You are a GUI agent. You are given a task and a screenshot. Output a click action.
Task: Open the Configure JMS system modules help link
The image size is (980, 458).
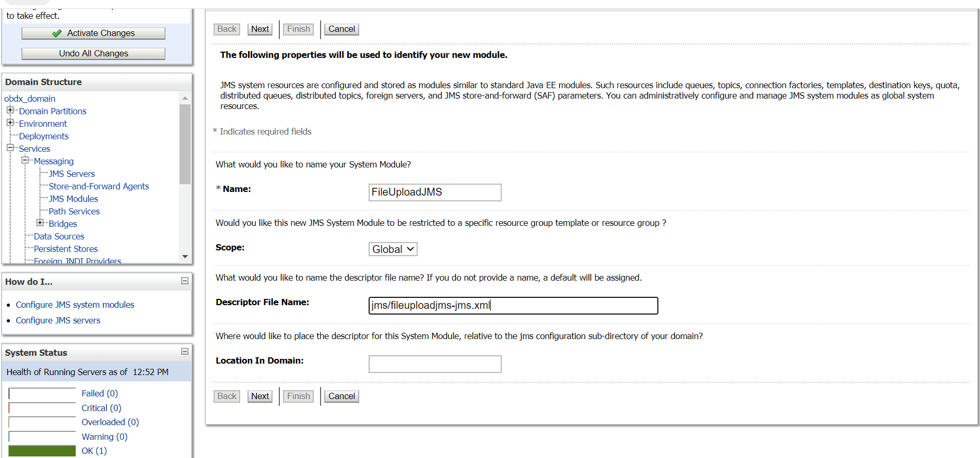[75, 305]
